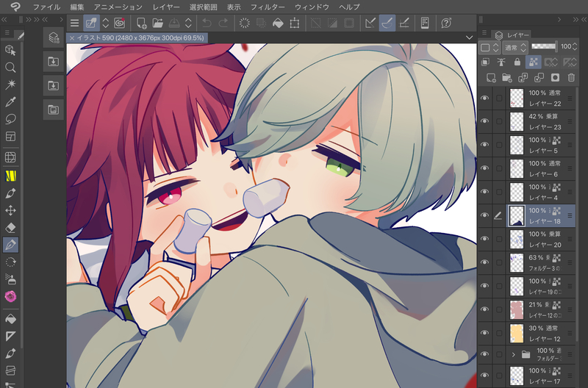Screen dimensions: 588x388
Task: Expand the collapsed フォルダー layer folder
Action: click(513, 354)
